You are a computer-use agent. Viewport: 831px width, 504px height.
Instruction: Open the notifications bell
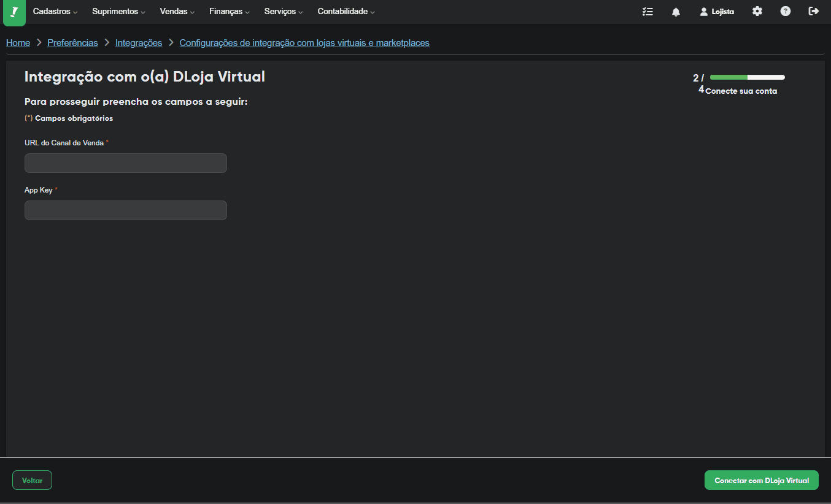(x=676, y=12)
